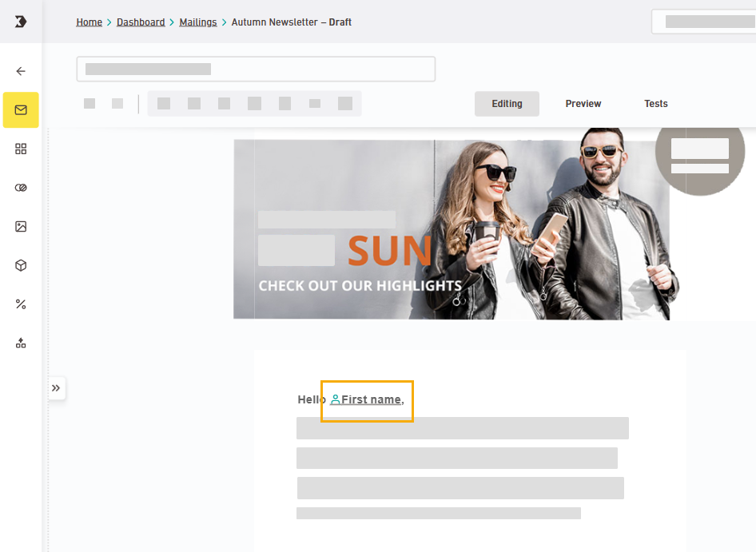756x552 pixels.
Task: Click the round badge on banner corner
Action: click(x=699, y=156)
